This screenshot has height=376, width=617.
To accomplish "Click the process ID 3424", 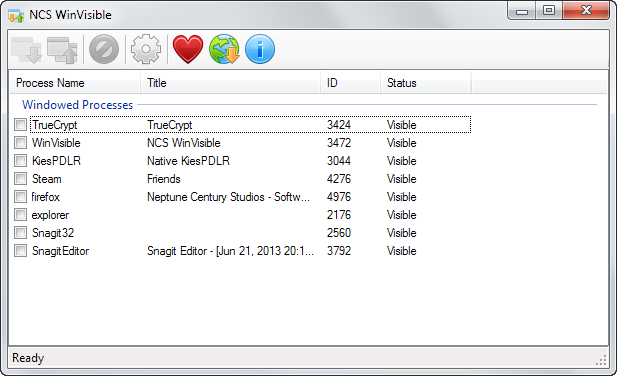I will tap(339, 125).
